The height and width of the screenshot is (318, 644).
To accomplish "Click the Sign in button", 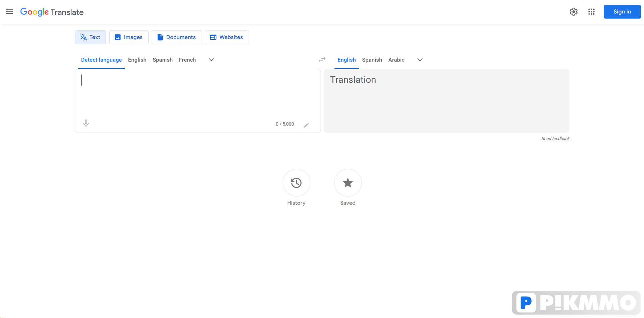I will point(622,12).
